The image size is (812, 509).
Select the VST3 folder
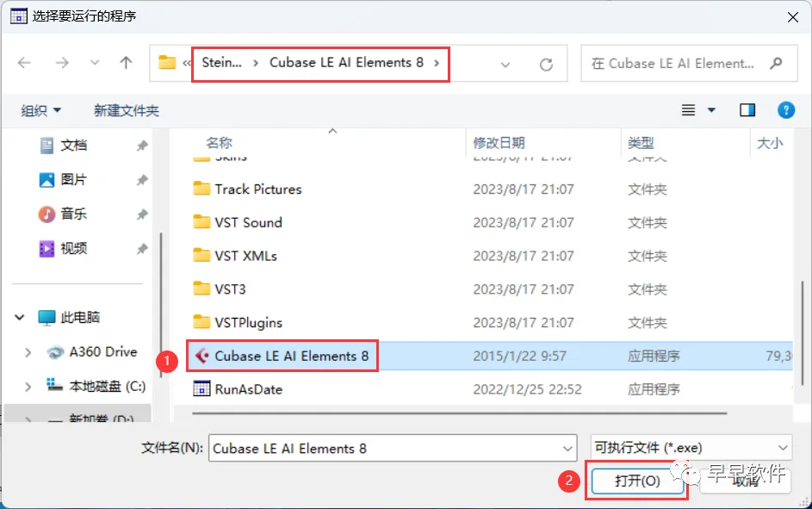pos(230,289)
